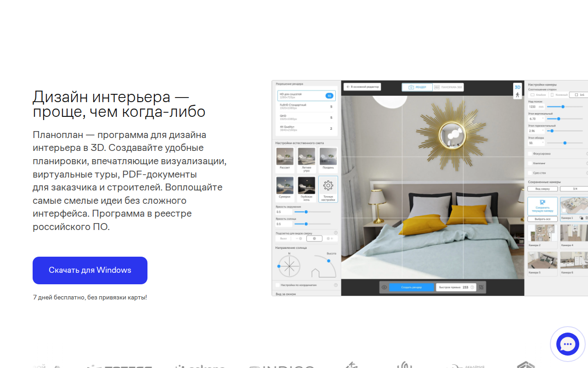The width and height of the screenshot is (588, 368).
Task: Click help icon beside Настройка по координатам
Action: 336,285
